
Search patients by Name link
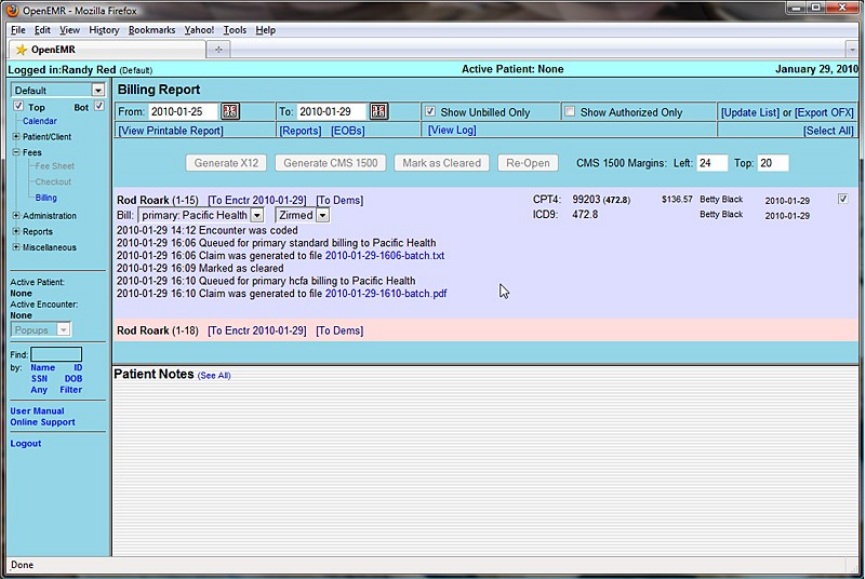click(x=42, y=368)
